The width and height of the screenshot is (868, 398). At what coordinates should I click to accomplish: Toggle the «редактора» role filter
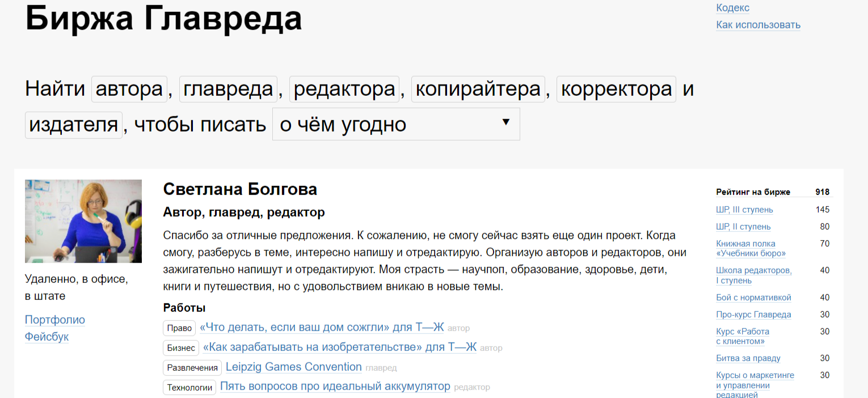pyautogui.click(x=344, y=88)
